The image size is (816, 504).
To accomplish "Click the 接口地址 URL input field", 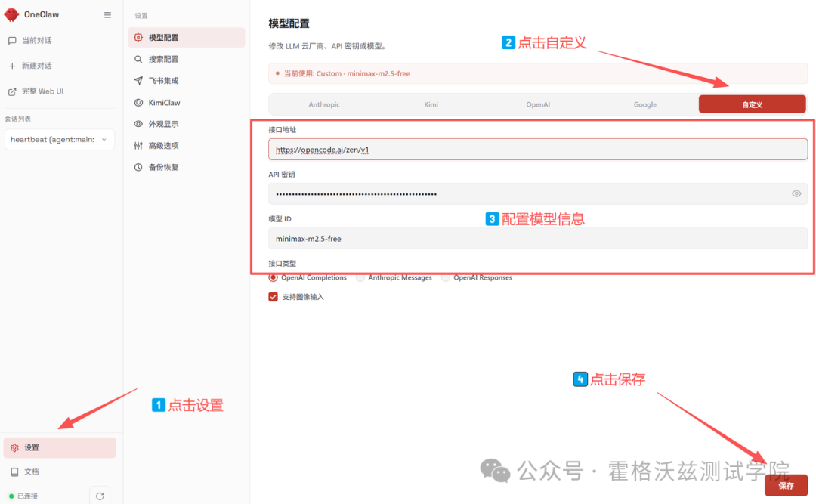I will (x=538, y=150).
